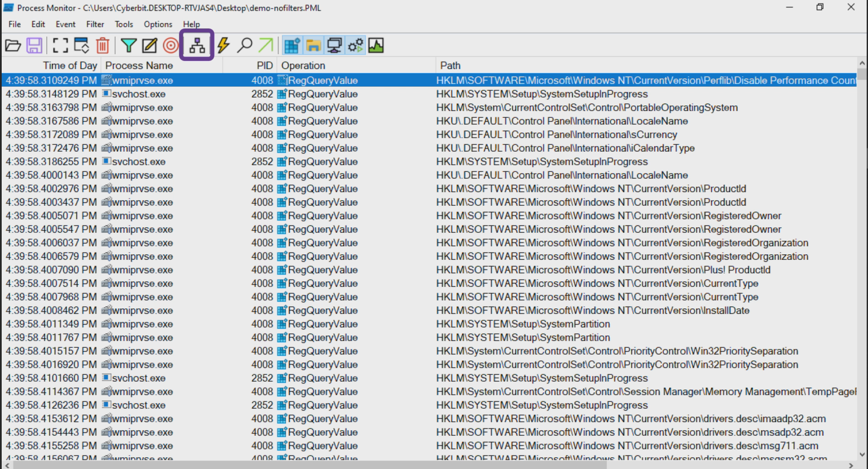Click the Operation column header

(356, 65)
